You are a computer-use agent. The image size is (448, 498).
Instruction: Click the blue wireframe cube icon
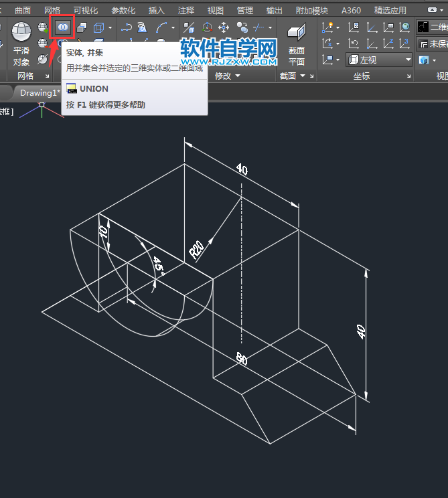tap(99, 27)
